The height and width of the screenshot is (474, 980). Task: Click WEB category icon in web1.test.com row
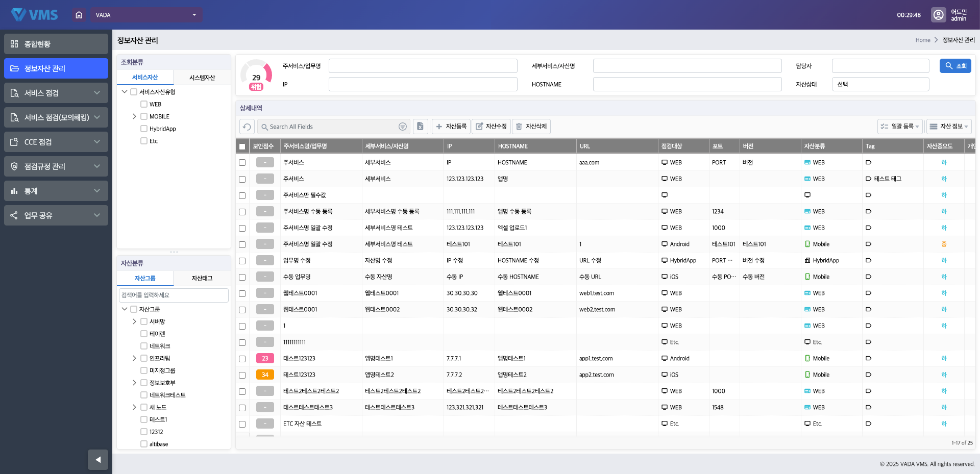click(807, 293)
